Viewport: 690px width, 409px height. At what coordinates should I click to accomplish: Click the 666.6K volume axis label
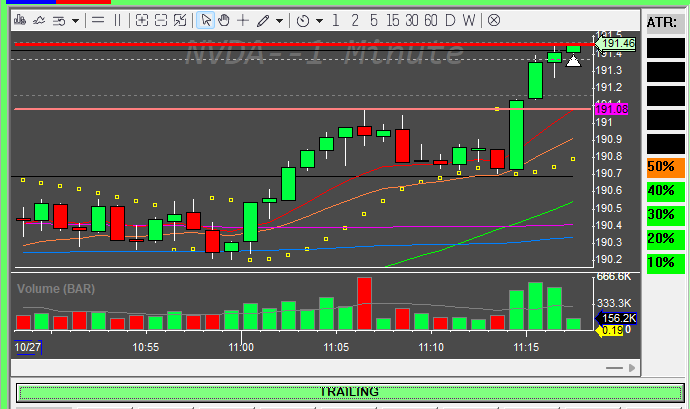point(614,276)
